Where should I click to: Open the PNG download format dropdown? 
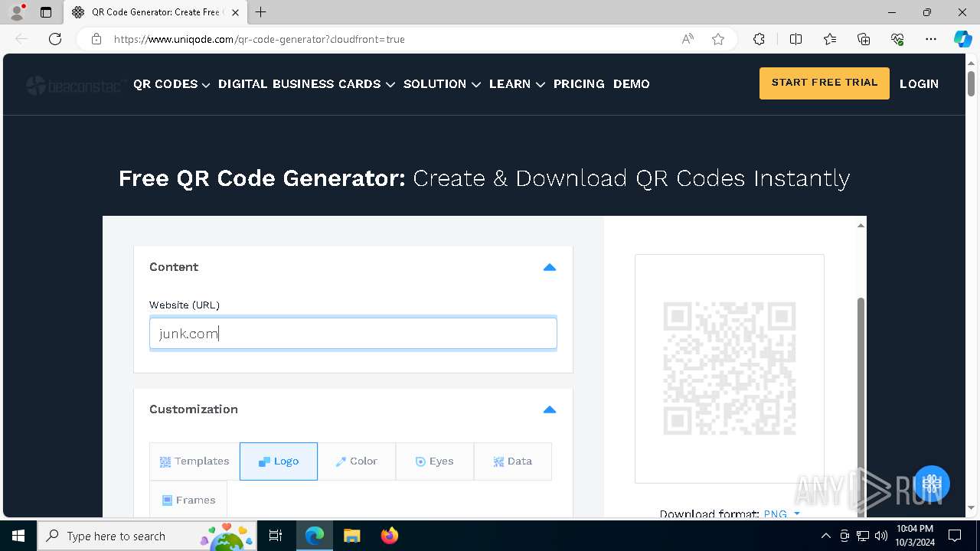point(782,514)
